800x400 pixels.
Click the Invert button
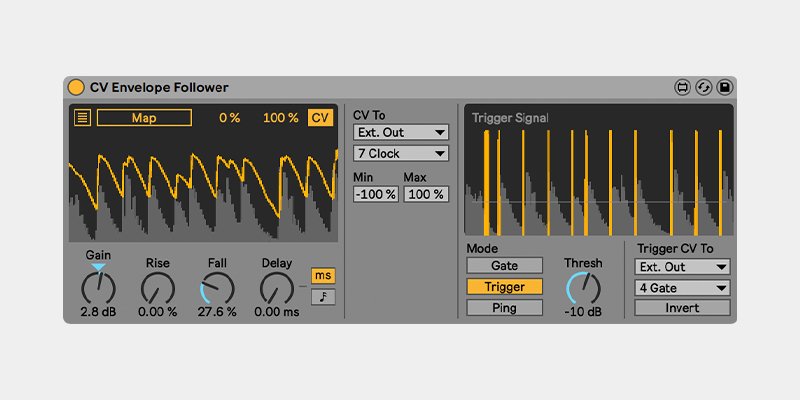[x=683, y=308]
